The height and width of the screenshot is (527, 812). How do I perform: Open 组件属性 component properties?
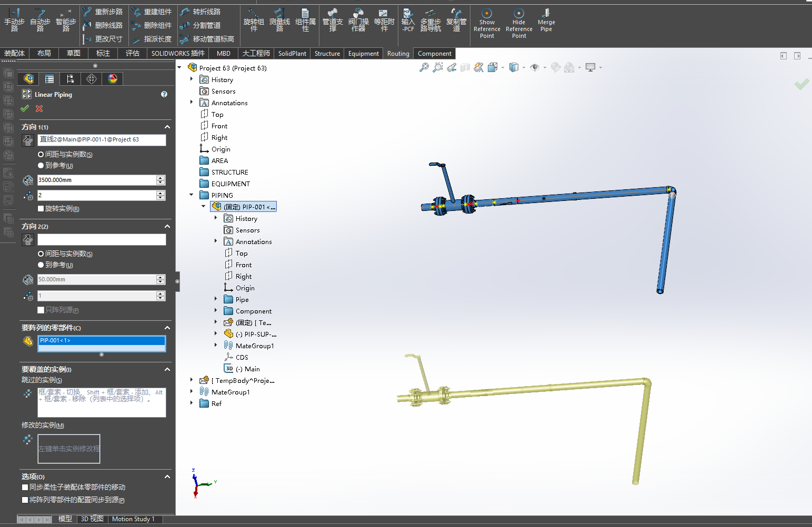tap(305, 20)
